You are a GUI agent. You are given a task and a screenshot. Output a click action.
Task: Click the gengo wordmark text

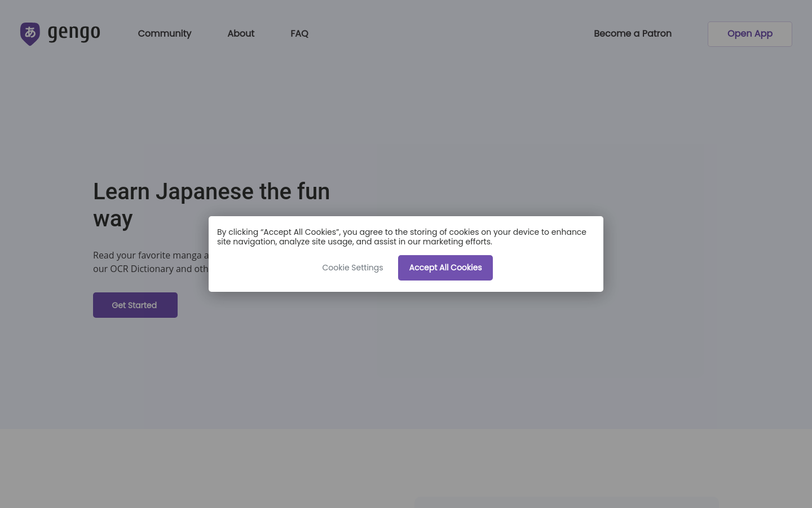74,33
